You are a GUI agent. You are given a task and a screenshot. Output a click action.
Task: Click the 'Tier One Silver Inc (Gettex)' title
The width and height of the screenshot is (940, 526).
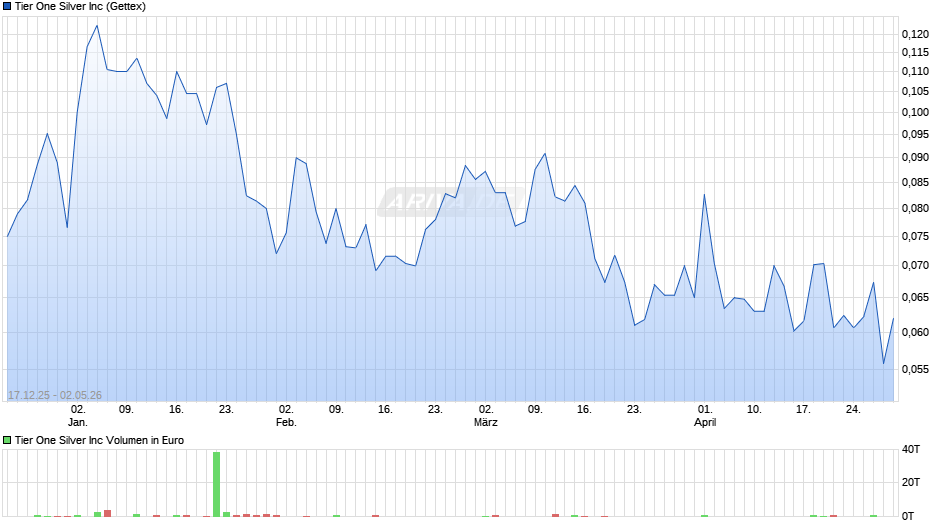pyautogui.click(x=80, y=7)
